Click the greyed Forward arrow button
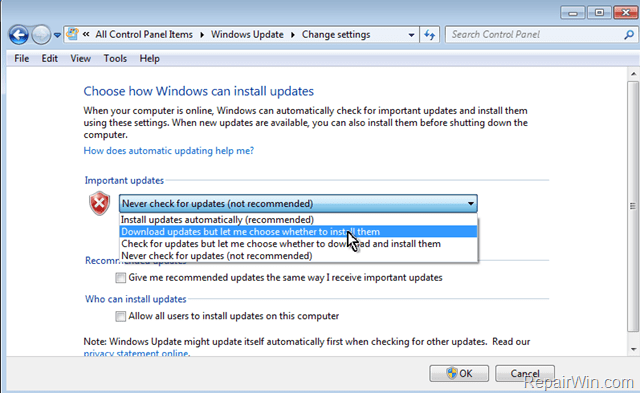This screenshot has width=640, height=393. click(x=41, y=35)
